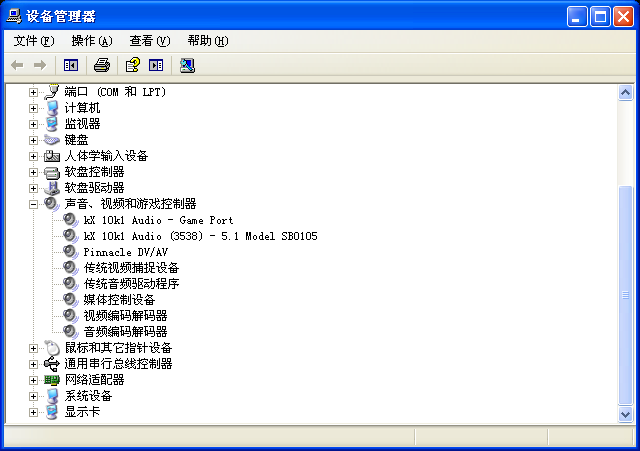Screen dimensions: 640x451
Task: Select the 媒体控制设备 label
Action: (x=119, y=300)
